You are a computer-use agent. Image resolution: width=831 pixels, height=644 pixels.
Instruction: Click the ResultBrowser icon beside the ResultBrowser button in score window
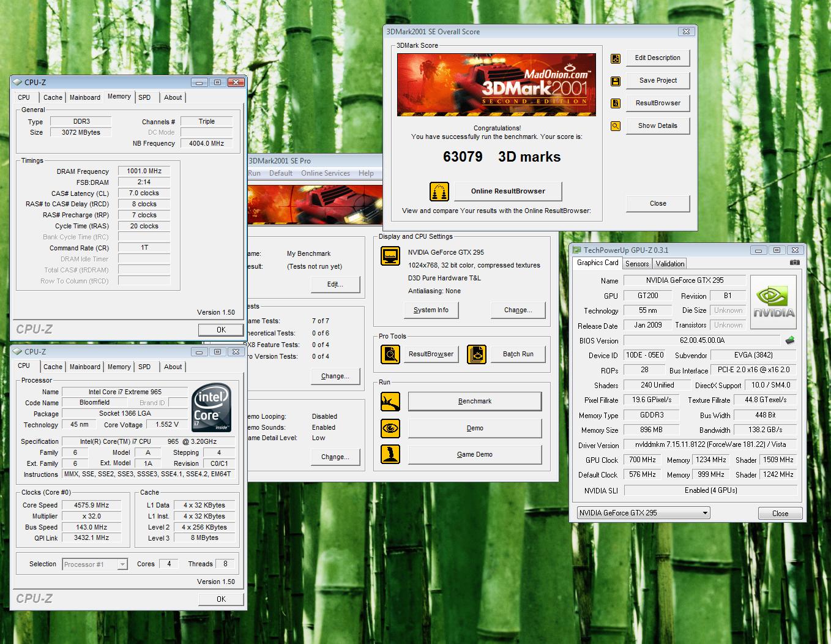pos(616,103)
